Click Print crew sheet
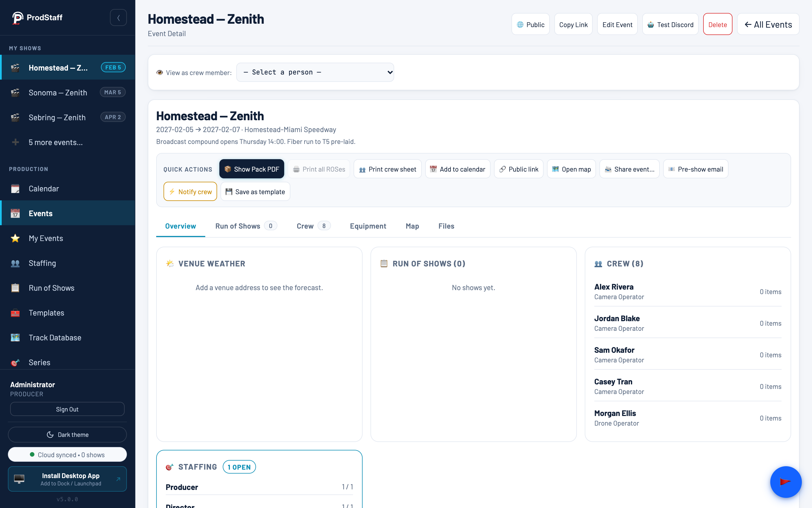Viewport: 812px width, 508px height. [388, 169]
